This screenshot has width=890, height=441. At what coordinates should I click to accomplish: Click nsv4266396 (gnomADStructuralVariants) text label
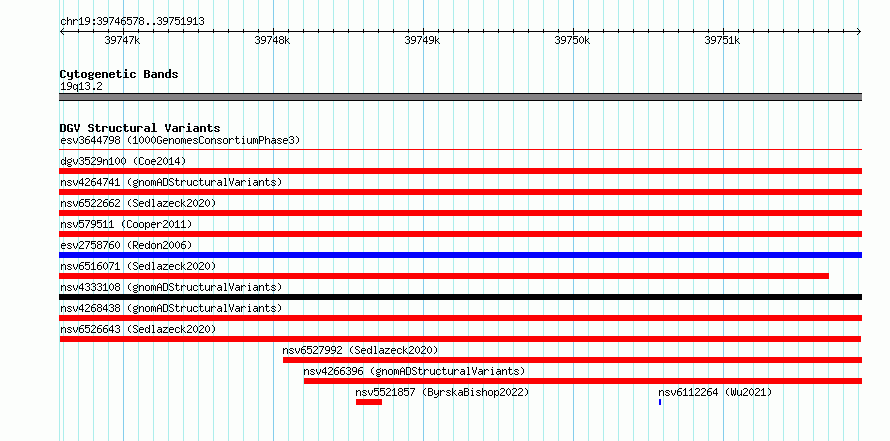click(x=414, y=371)
